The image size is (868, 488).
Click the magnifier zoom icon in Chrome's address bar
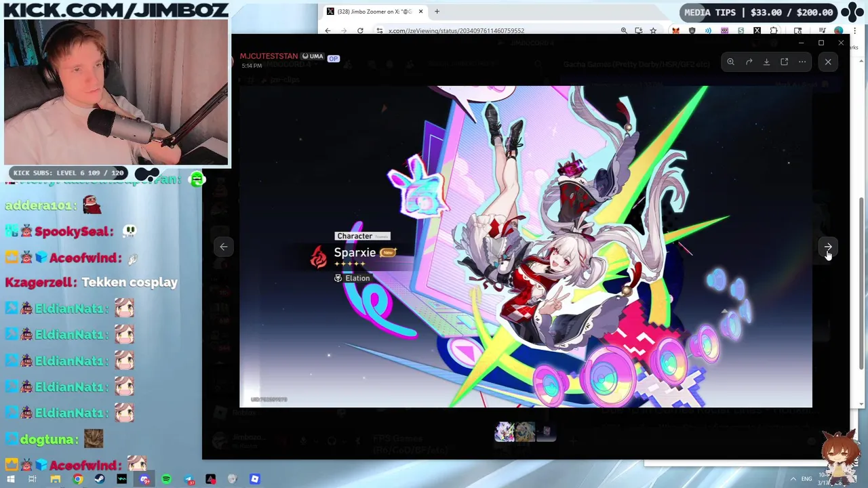click(624, 30)
